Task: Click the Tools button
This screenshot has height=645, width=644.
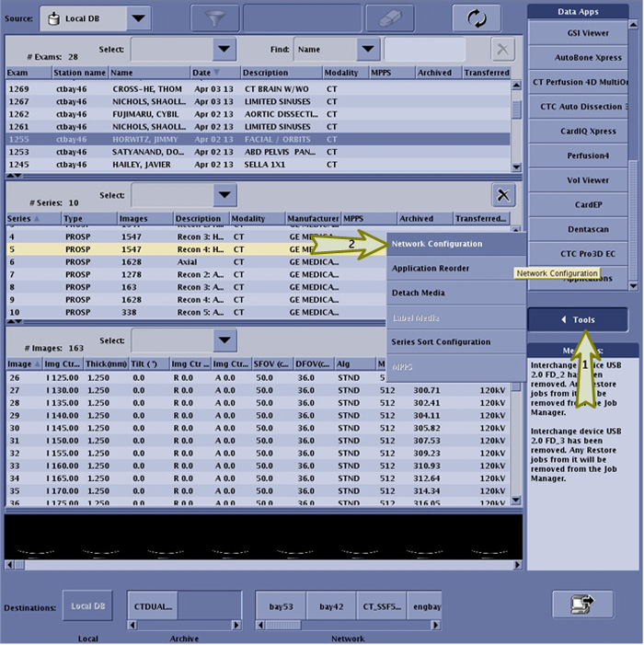Action: point(578,319)
